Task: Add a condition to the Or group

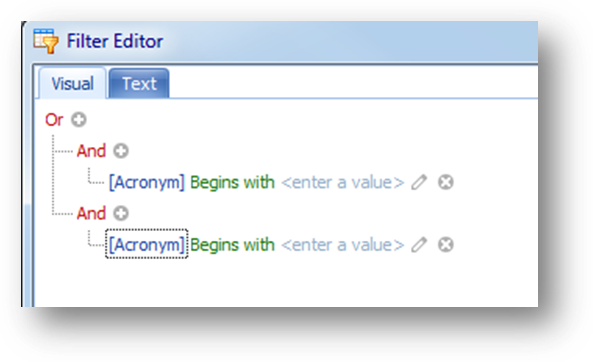Action: [79, 120]
